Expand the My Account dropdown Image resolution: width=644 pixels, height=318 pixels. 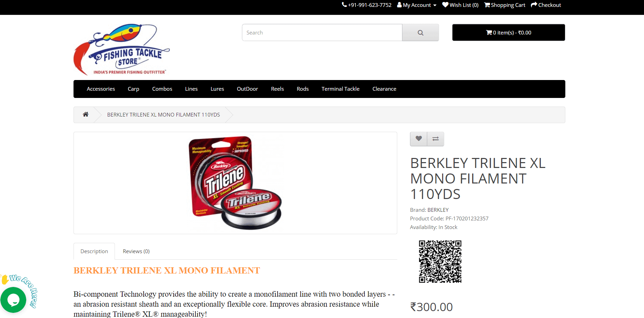click(x=417, y=5)
